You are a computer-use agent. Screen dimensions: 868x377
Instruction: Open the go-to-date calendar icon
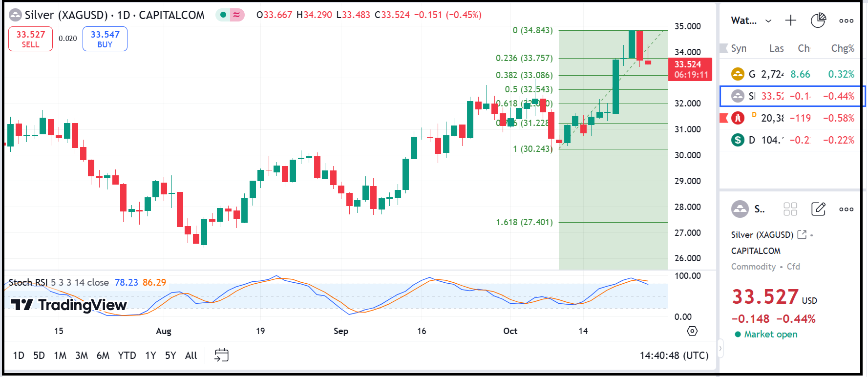click(x=221, y=355)
